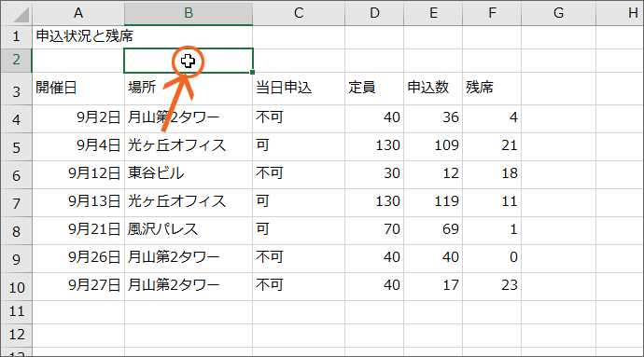Select the date cell 9月4日
Image resolution: width=644 pixels, height=357 pixels.
78,147
